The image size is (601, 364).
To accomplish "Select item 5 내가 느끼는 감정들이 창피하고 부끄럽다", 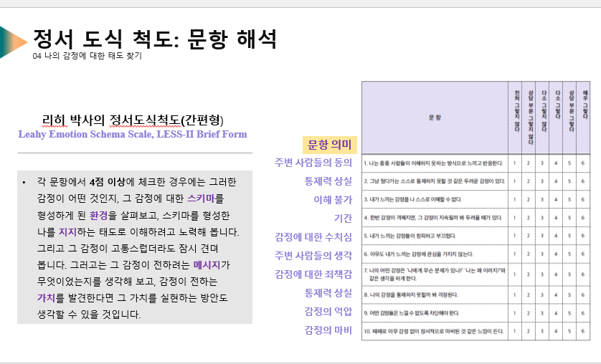I will (x=410, y=236).
